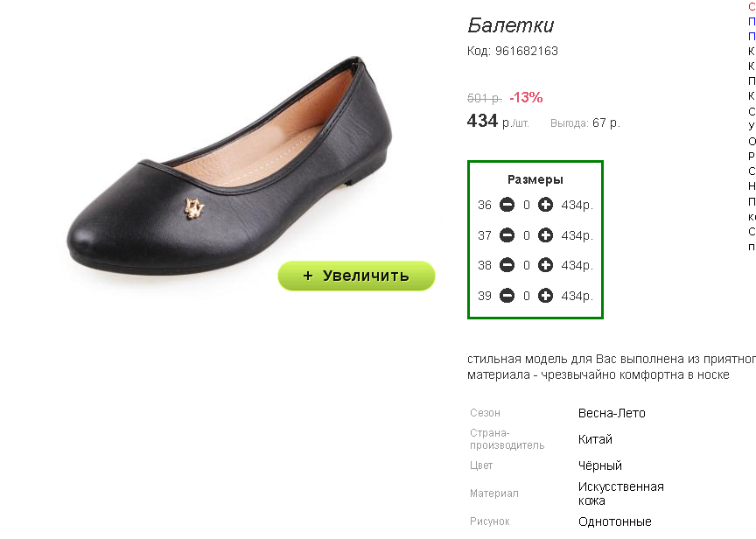
Task: Click minus button for size 37
Action: [x=507, y=235]
